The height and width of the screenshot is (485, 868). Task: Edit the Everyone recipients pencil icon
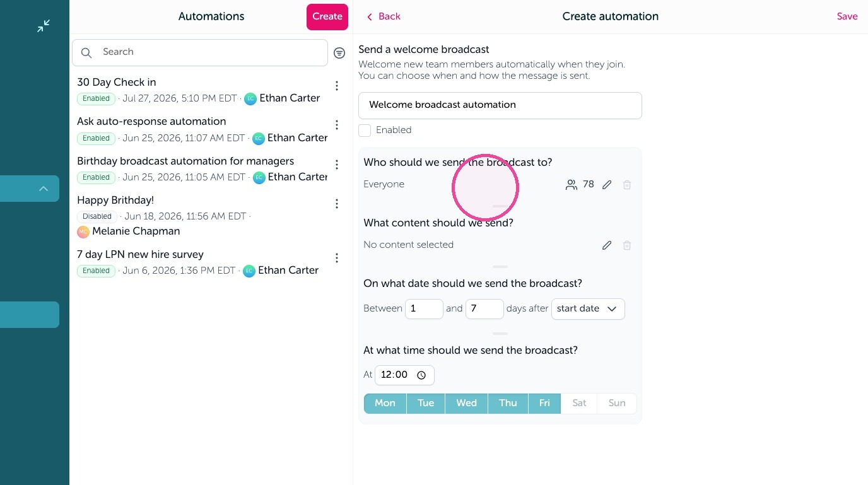tap(607, 185)
